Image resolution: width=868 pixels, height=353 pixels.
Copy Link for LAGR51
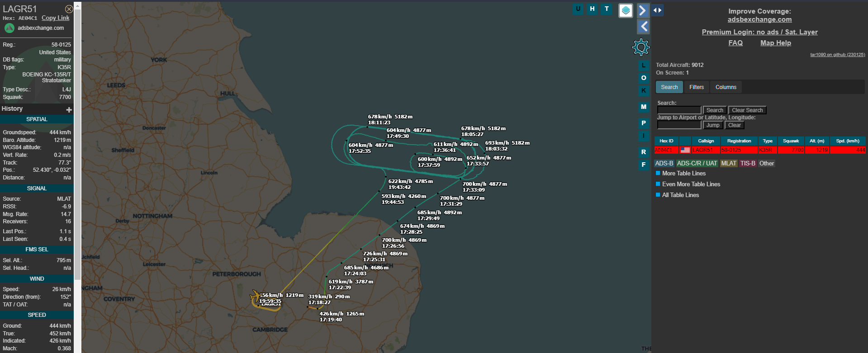pyautogui.click(x=56, y=18)
